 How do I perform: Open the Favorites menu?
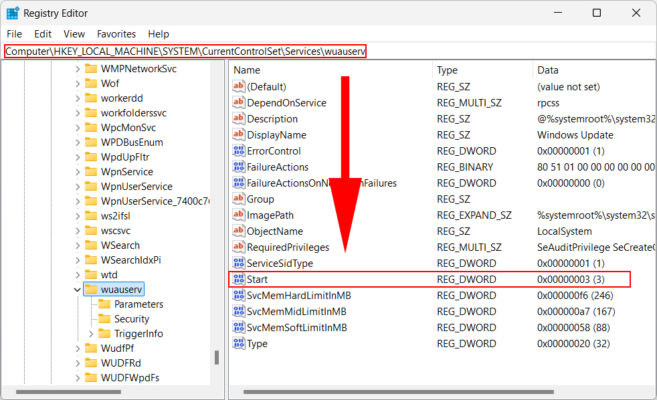click(x=116, y=34)
